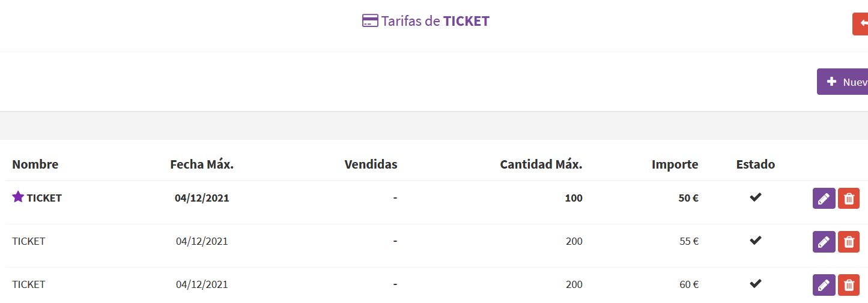This screenshot has height=303, width=868.
Task: Toggle Estado checkmark of 60 € row
Action: 756,283
